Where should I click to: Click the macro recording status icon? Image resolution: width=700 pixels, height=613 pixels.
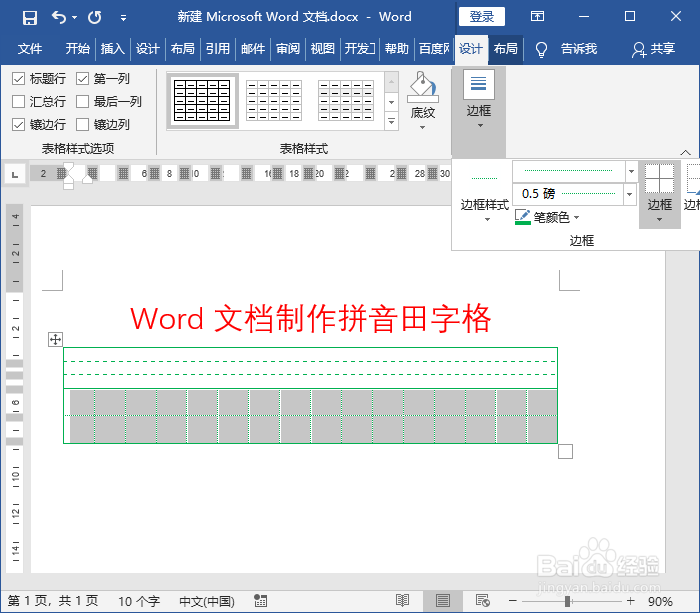[x=260, y=601]
